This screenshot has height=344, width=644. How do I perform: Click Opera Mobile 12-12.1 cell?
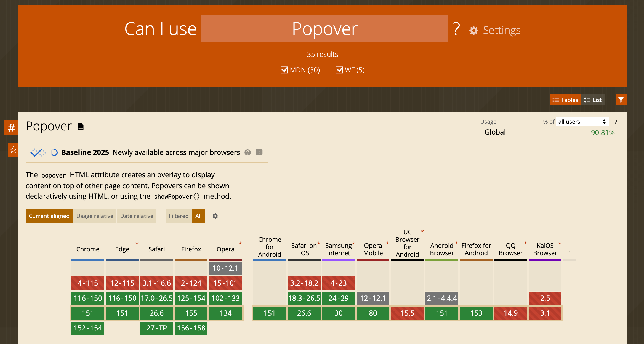coord(373,298)
